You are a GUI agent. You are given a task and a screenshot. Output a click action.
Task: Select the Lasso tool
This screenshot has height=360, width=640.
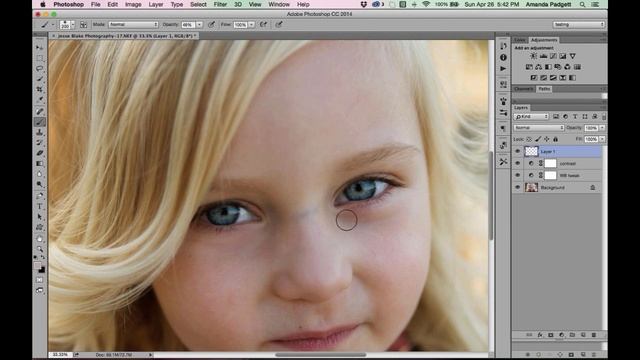click(40, 69)
